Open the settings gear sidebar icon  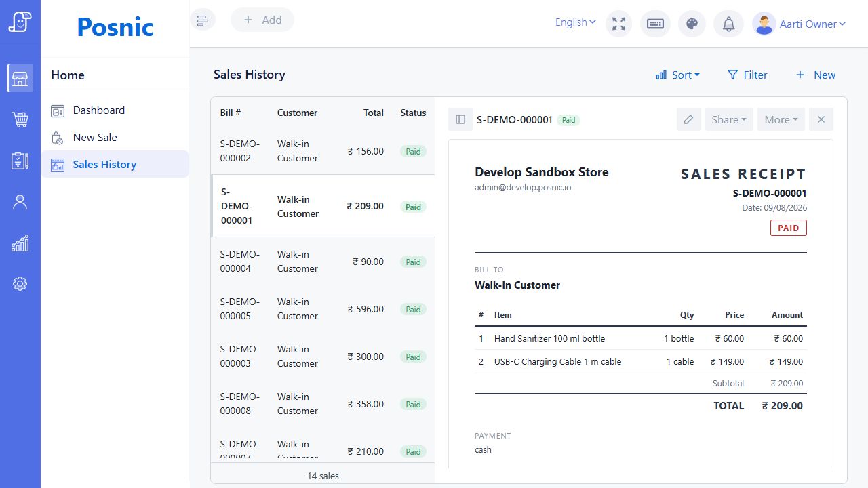coord(20,284)
